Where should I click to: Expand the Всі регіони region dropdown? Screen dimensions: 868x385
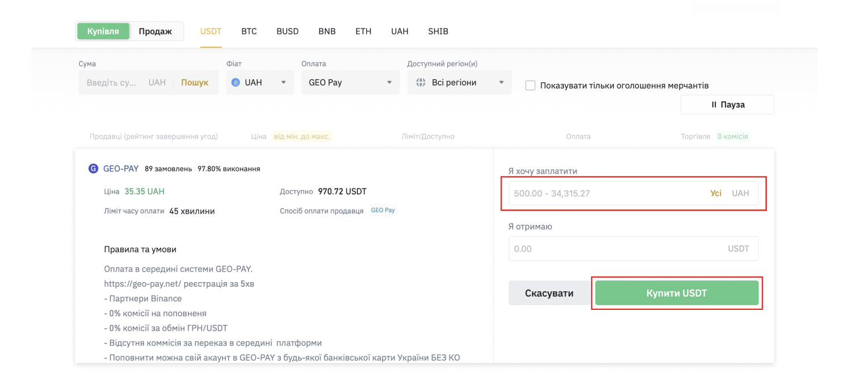point(459,83)
